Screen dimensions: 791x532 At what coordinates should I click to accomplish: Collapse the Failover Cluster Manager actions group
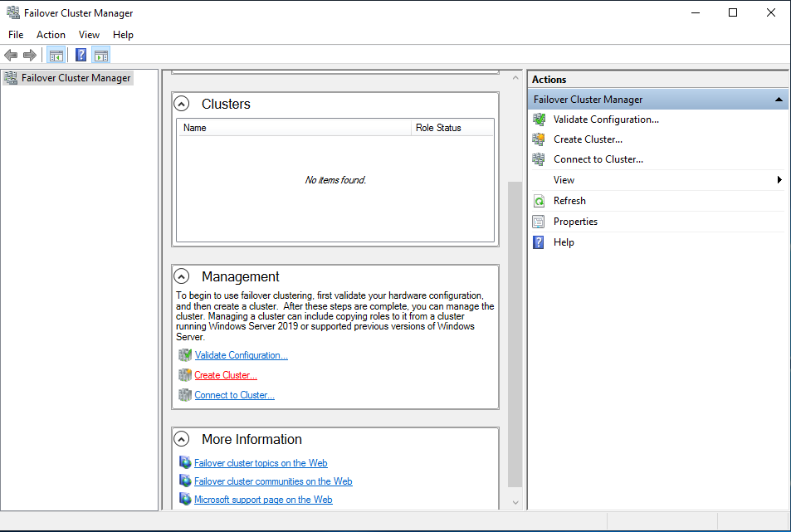(x=779, y=99)
